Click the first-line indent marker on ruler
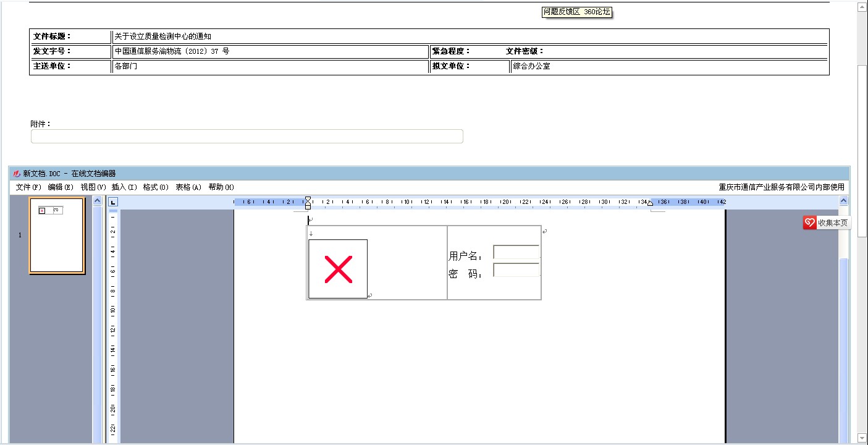This screenshot has width=868, height=445. pos(308,199)
